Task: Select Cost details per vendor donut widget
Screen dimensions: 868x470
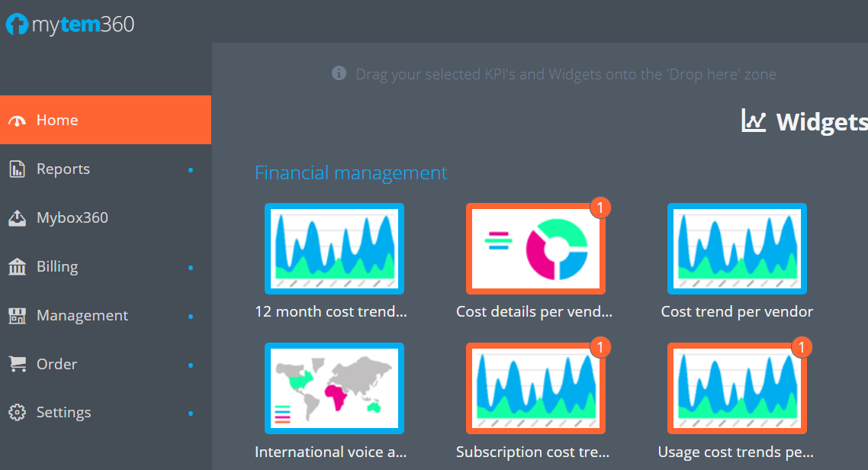Action: [536, 249]
